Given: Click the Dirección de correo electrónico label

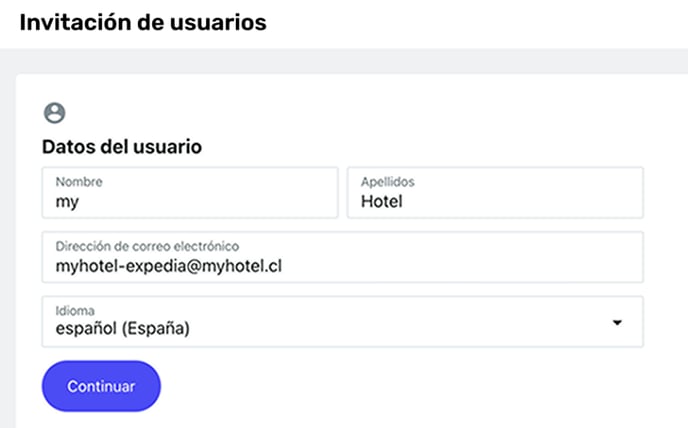Looking at the screenshot, I should (x=147, y=246).
